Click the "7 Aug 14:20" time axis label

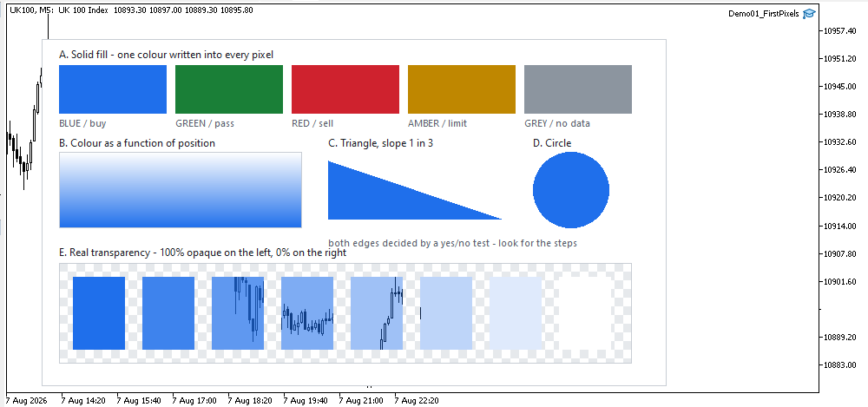83,400
